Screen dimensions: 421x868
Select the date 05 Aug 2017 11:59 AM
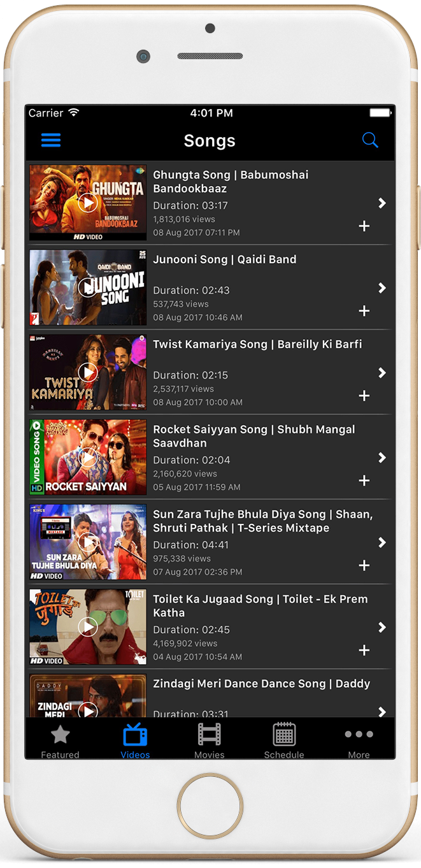[197, 487]
